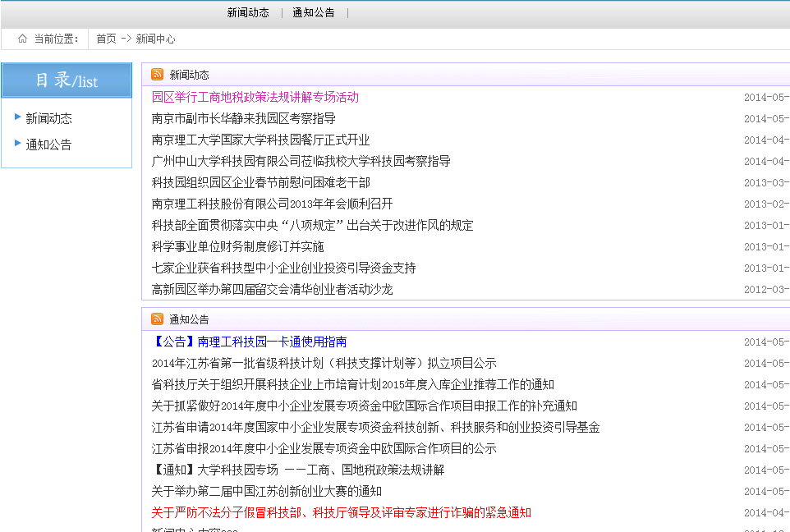The width and height of the screenshot is (790, 532).
Task: Select 新闻动态 in the sidebar list
Action: [48, 118]
